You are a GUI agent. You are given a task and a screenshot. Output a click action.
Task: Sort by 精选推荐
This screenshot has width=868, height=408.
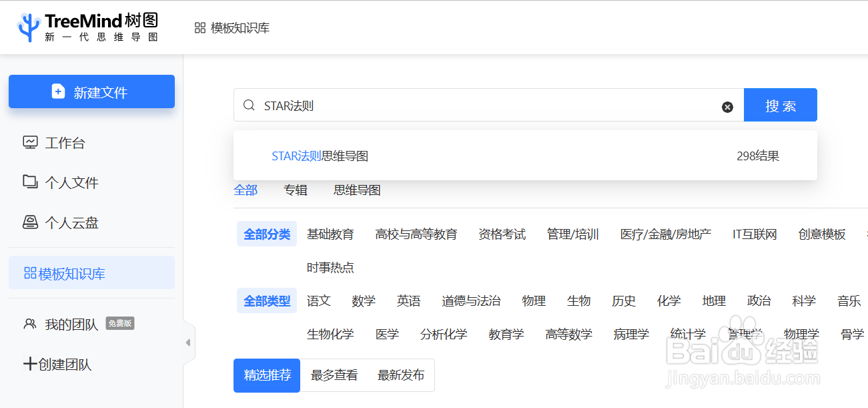(267, 375)
